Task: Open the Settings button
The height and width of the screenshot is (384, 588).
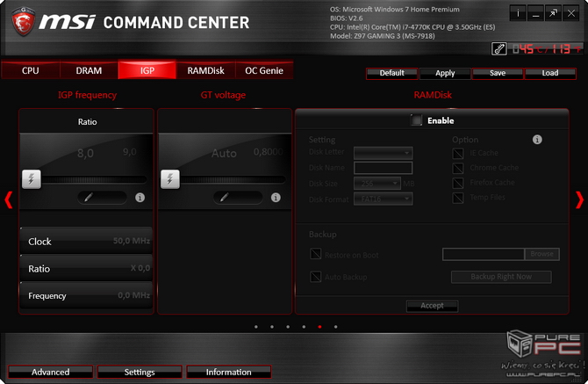Action: click(x=140, y=372)
